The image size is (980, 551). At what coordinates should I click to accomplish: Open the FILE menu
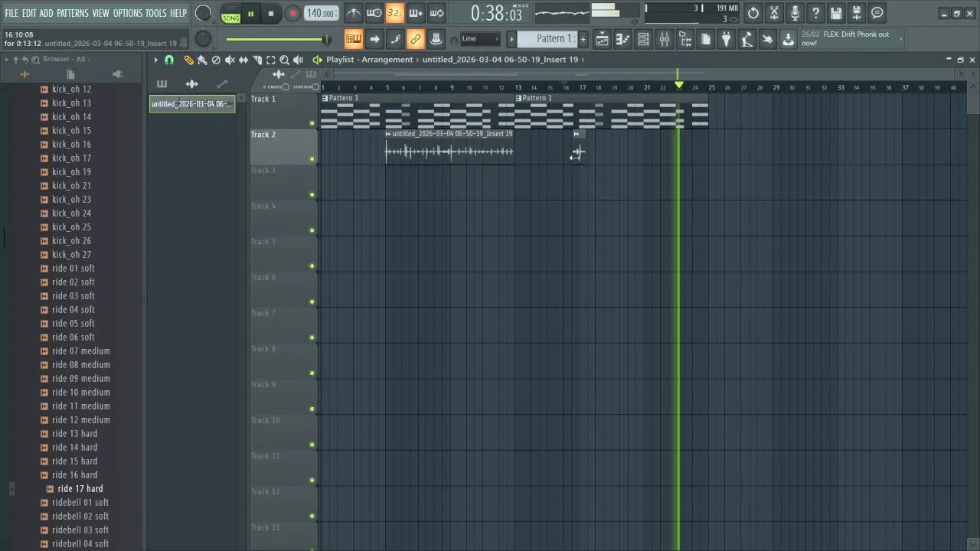[x=11, y=13]
